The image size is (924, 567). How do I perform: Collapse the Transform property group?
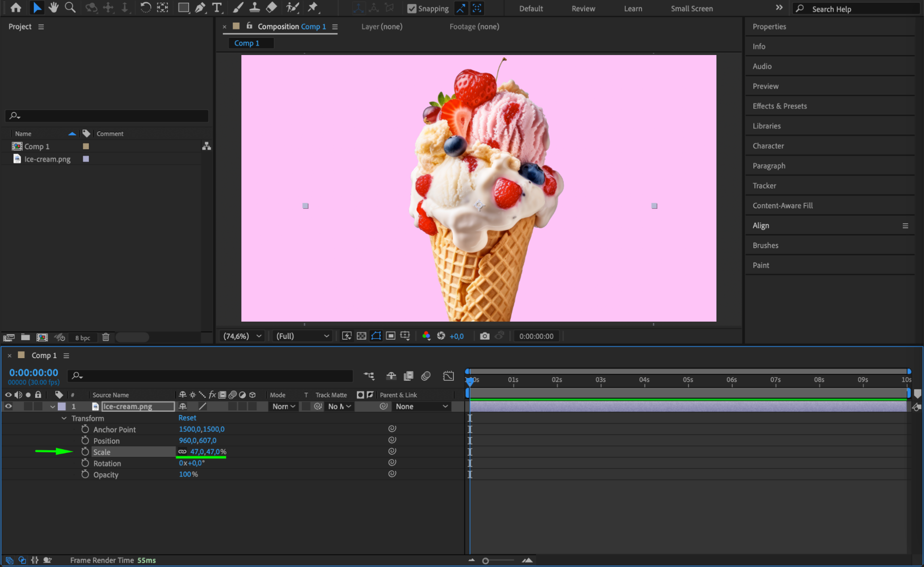coord(64,418)
